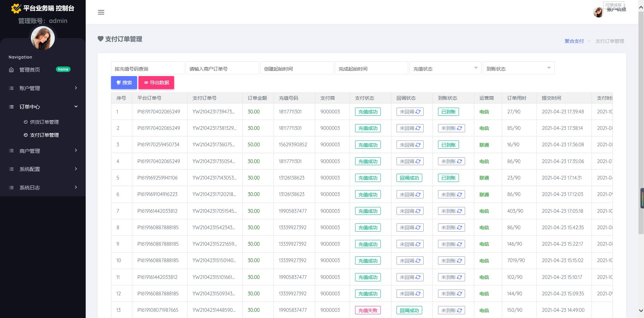The width and height of the screenshot is (644, 318).
Task: Click refresh icon in row 13 未到账
Action: [460, 310]
